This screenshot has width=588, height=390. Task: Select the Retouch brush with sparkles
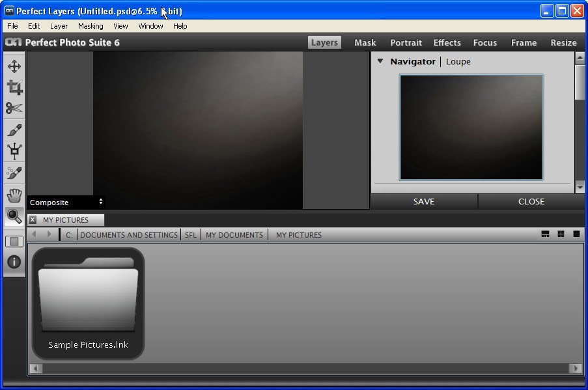click(14, 173)
